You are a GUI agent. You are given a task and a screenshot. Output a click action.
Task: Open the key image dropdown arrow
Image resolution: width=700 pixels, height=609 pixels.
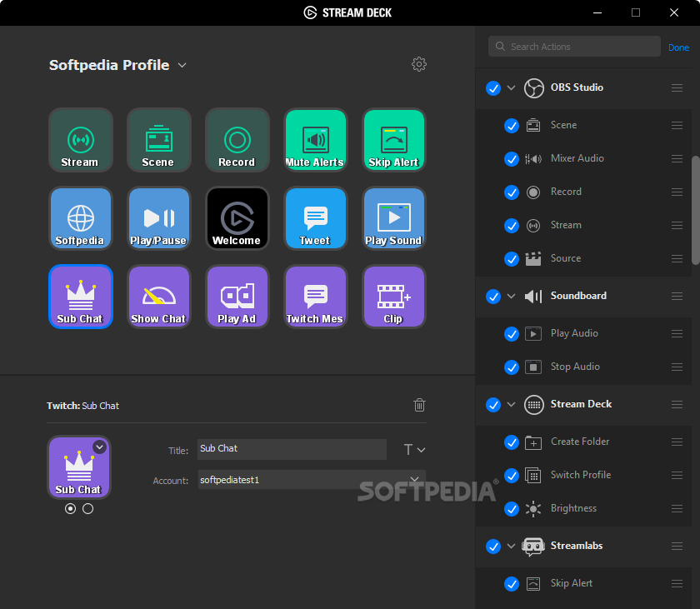(x=99, y=447)
